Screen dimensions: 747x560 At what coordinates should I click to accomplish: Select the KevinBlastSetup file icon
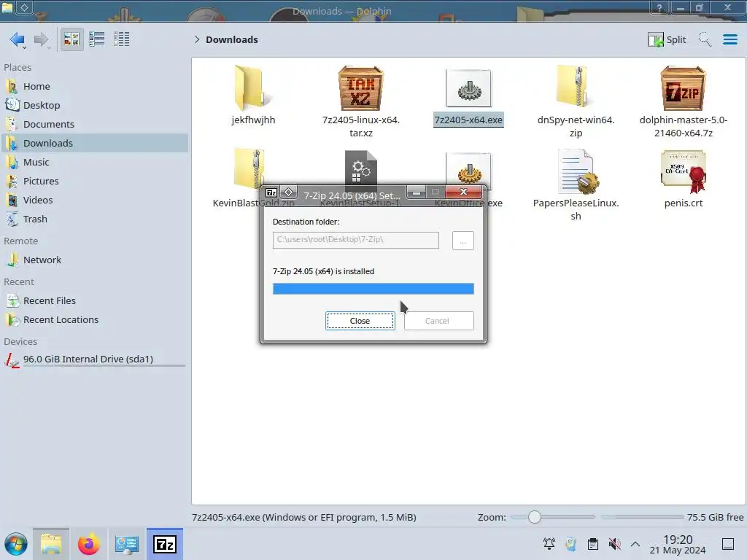click(x=360, y=167)
